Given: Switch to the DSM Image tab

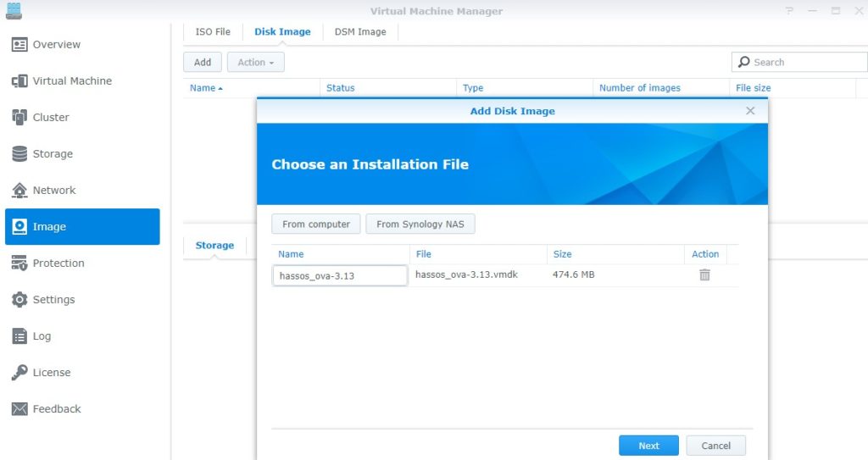Looking at the screenshot, I should [360, 31].
